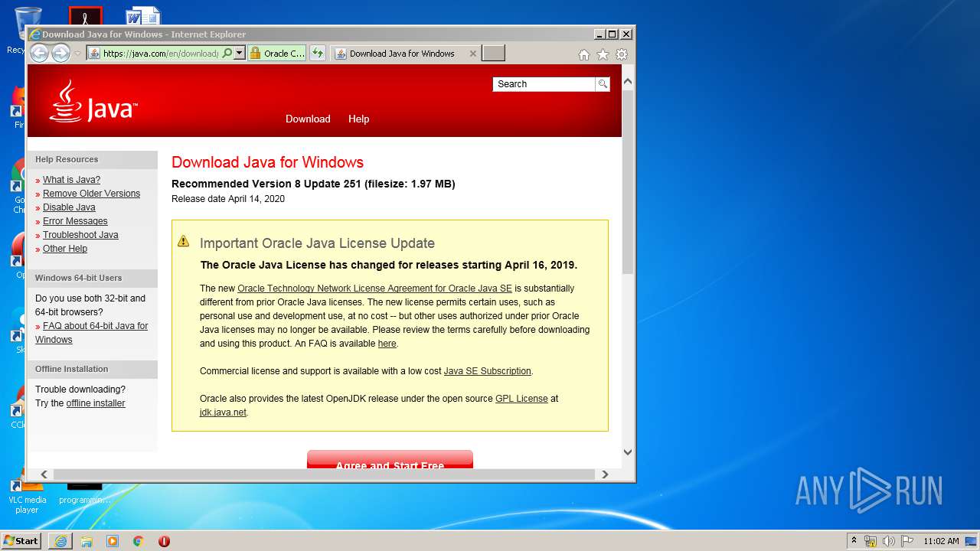Click Agree and Start Free Download button
The height and width of the screenshot is (551, 980).
pos(390,460)
